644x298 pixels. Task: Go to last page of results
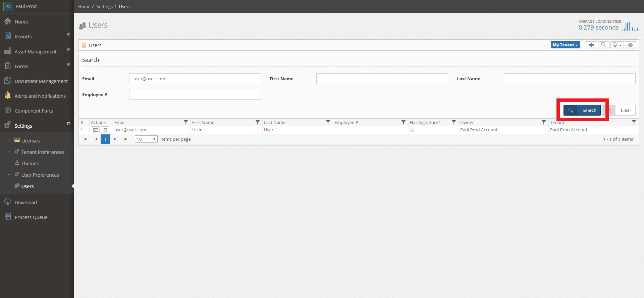[126, 139]
